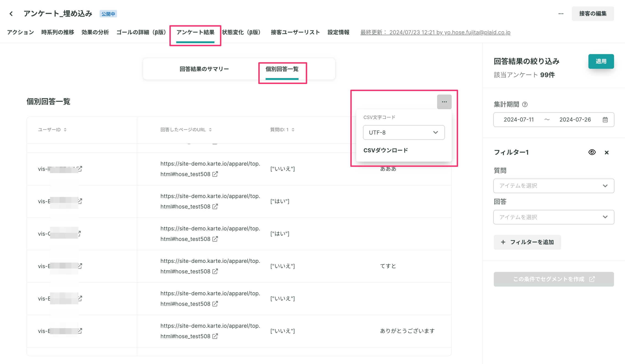Viewport: 625px width, 364px height.
Task: Select the アンケート結果 tab
Action: click(x=195, y=32)
